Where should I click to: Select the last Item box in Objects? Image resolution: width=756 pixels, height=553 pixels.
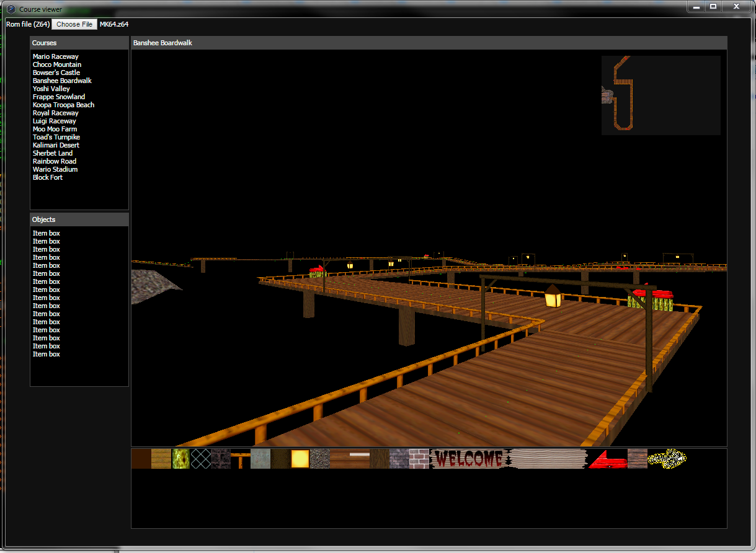click(x=47, y=354)
